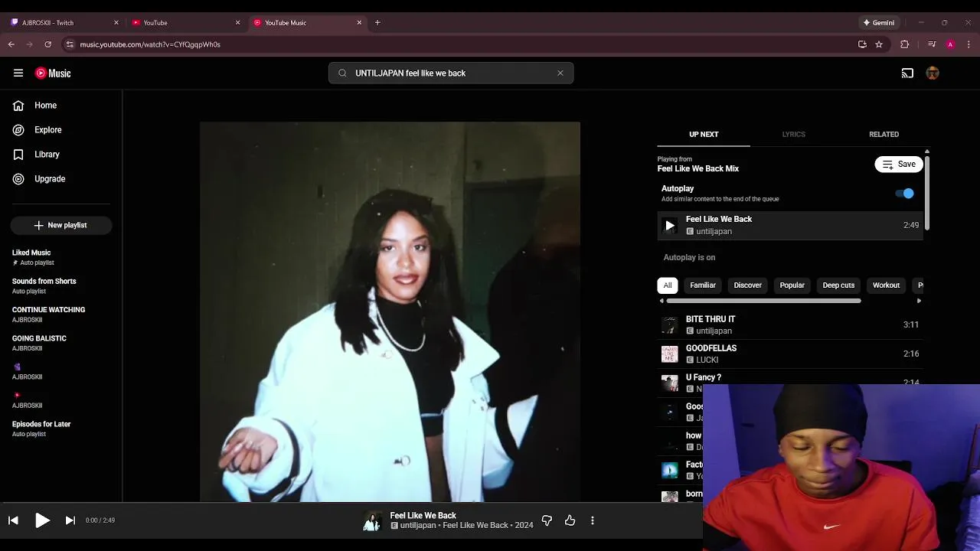
Task: Toggle the Autoplay switch
Action: click(x=905, y=194)
